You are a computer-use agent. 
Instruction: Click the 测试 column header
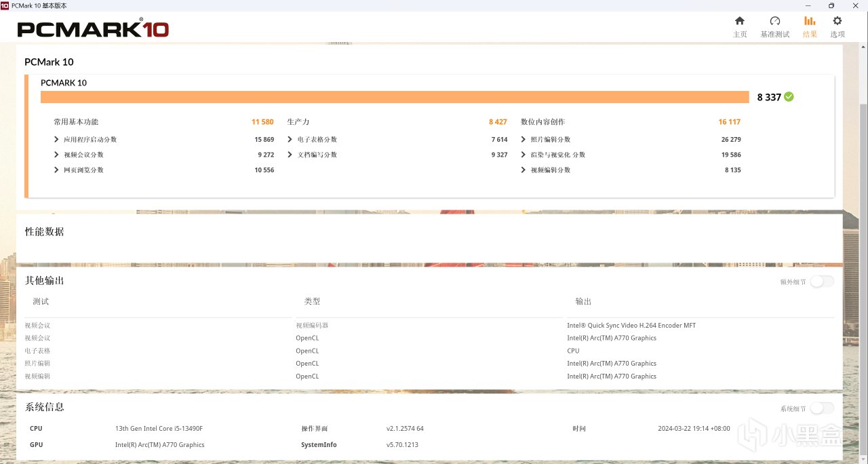point(41,301)
